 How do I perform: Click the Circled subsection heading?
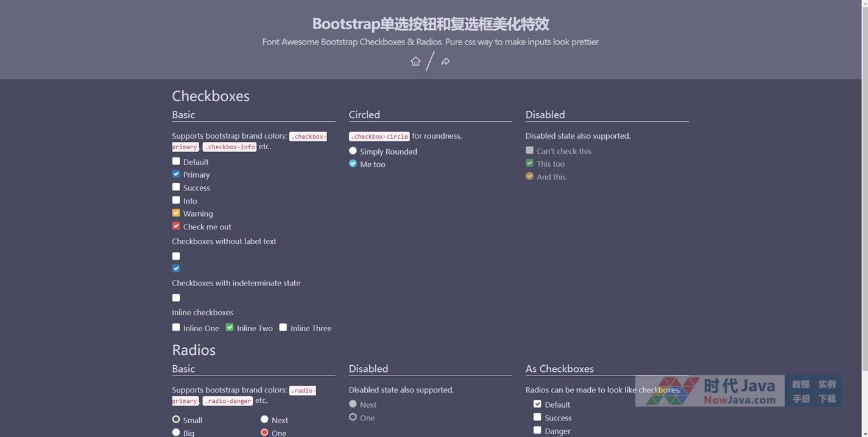click(364, 114)
